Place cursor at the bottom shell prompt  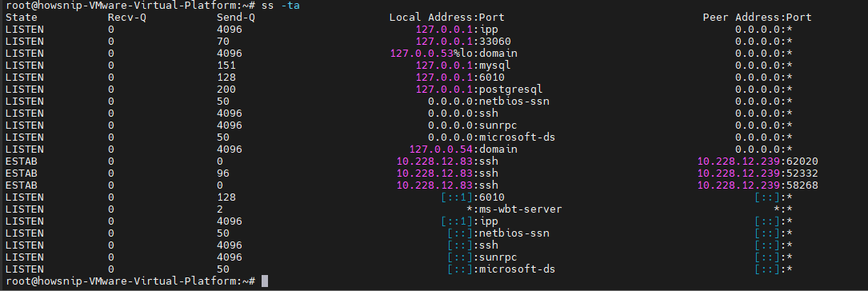[x=265, y=281]
